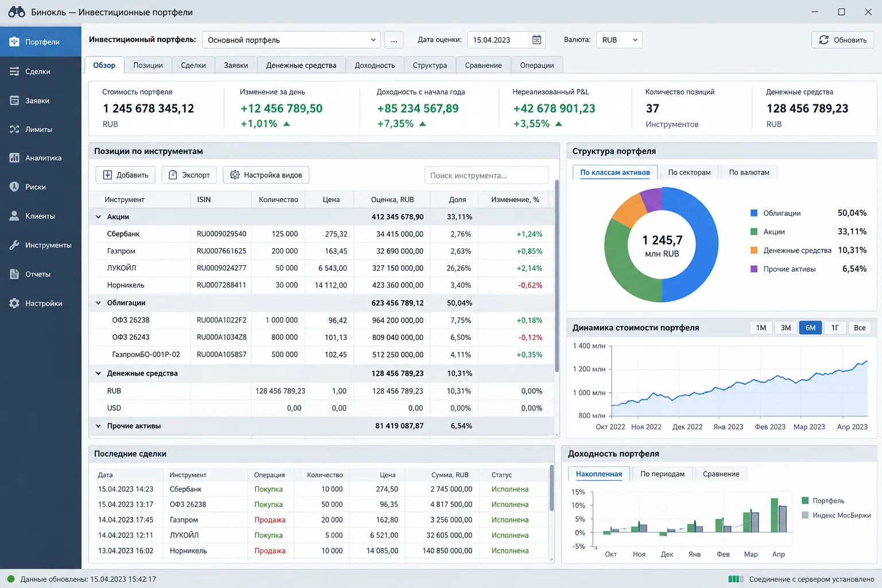Open the Денежные средства tab
882x588 pixels.
tap(301, 65)
